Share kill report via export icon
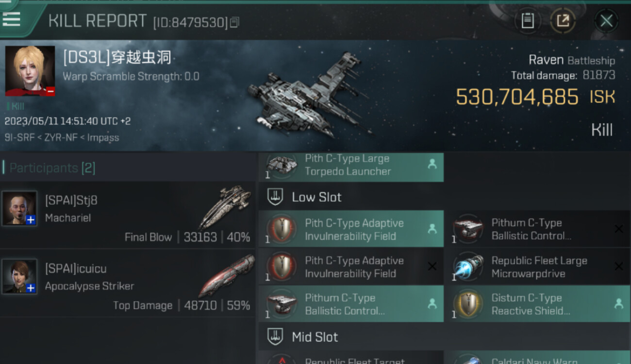 pyautogui.click(x=563, y=21)
